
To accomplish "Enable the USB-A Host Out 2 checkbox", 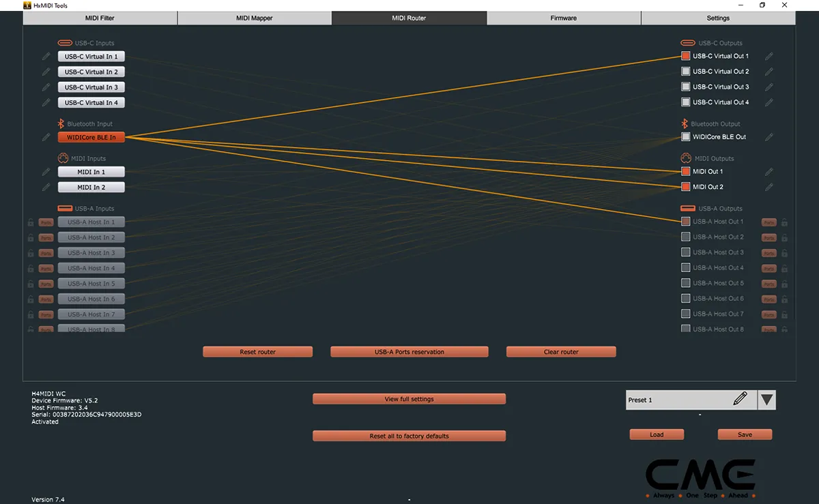I will click(685, 237).
